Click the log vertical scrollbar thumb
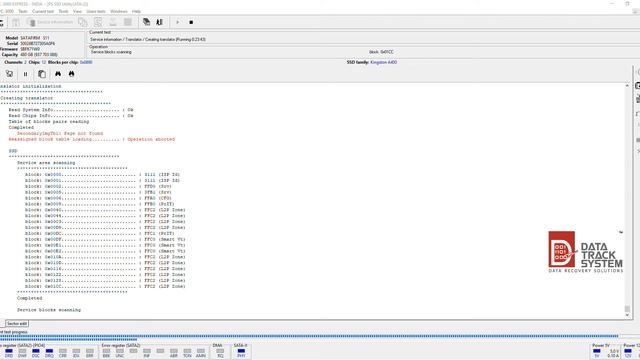This screenshot has height=360, width=640. 627,309
